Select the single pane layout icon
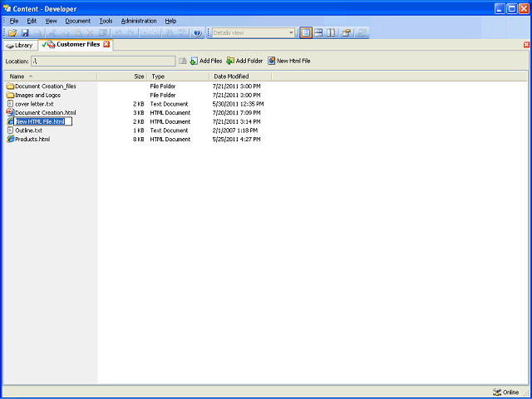The image size is (532, 399). (306, 33)
